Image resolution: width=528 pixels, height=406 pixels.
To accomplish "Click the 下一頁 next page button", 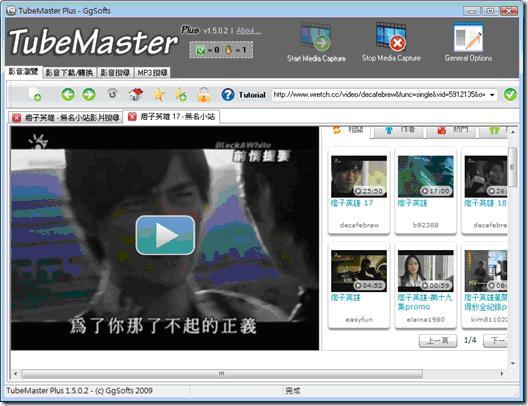I will pos(496,341).
